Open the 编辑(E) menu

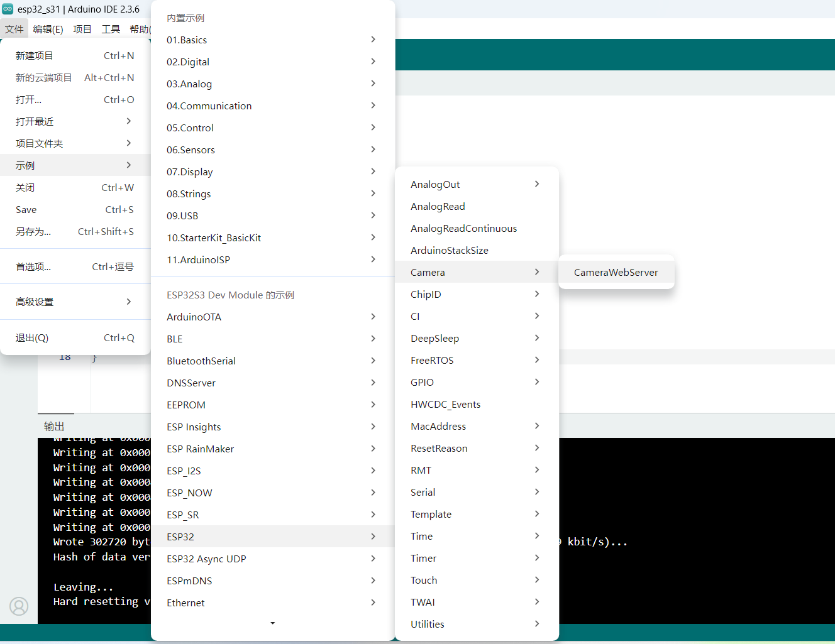coord(48,29)
